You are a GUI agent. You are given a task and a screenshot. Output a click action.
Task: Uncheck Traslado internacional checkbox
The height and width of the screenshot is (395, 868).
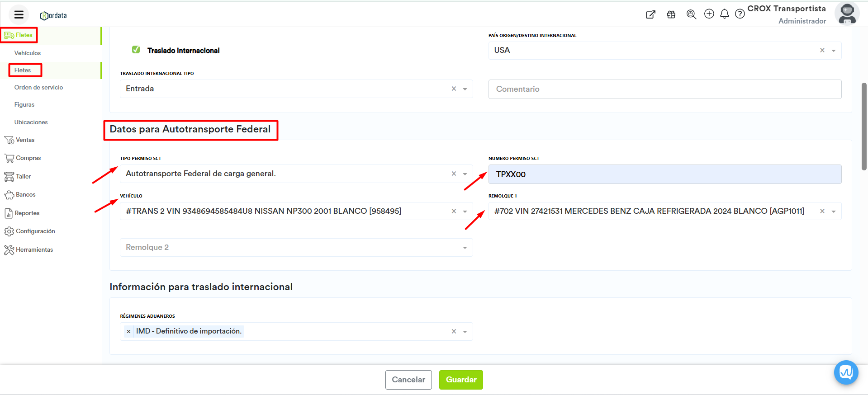pyautogui.click(x=136, y=50)
